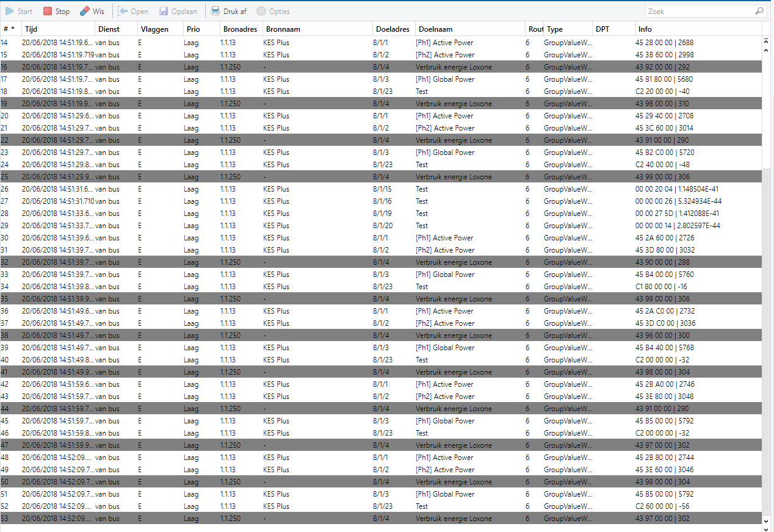Image resolution: width=774 pixels, height=532 pixels.
Task: Open the Opties settings
Action: click(273, 12)
